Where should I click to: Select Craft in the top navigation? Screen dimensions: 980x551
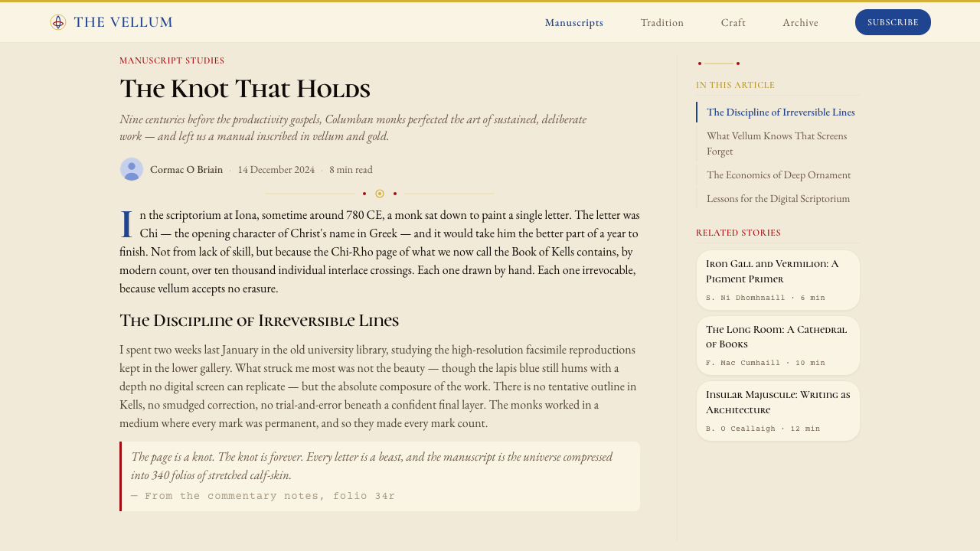click(x=733, y=22)
